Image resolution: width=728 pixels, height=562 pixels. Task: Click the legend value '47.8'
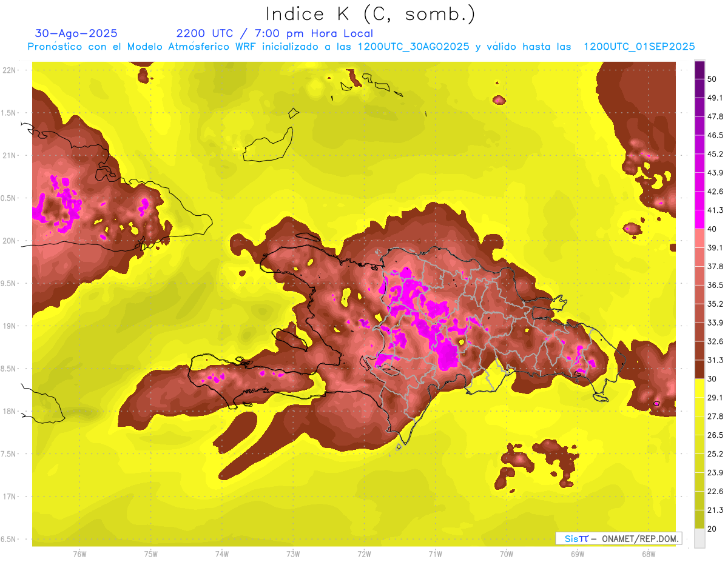715,117
